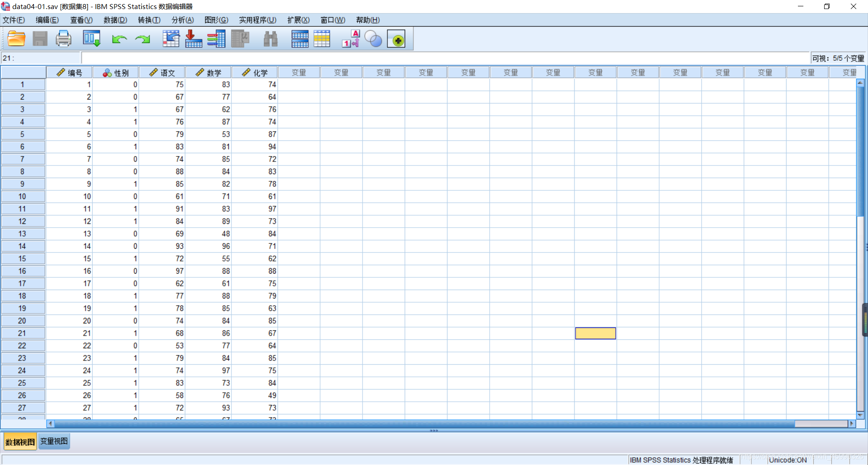
Task: Click the Show all variables plus icon
Action: pyautogui.click(x=396, y=39)
